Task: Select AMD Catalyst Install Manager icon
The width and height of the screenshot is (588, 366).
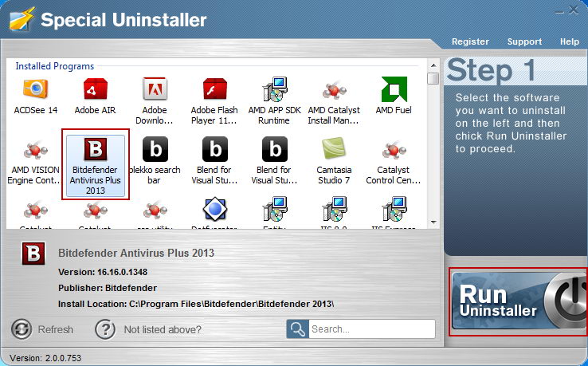Action: point(334,90)
